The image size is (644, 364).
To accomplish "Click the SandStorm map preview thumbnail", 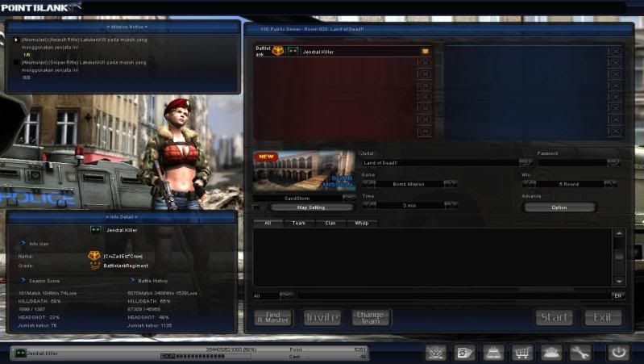I will click(305, 172).
